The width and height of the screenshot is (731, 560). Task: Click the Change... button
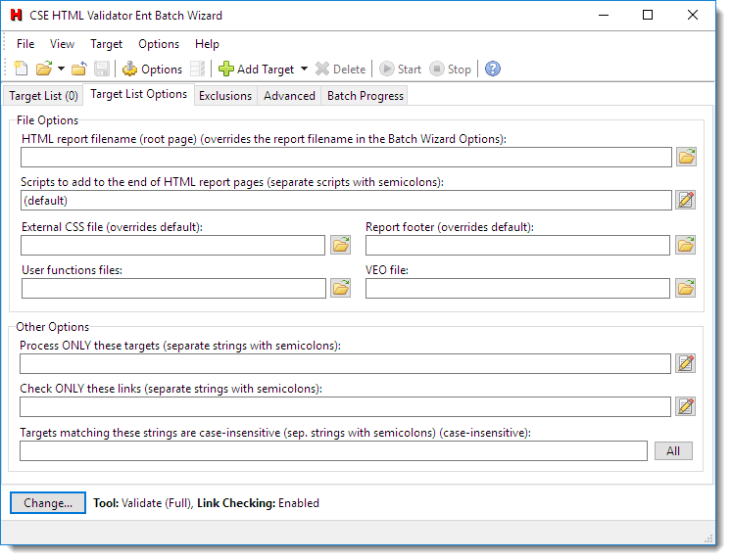pos(48,503)
